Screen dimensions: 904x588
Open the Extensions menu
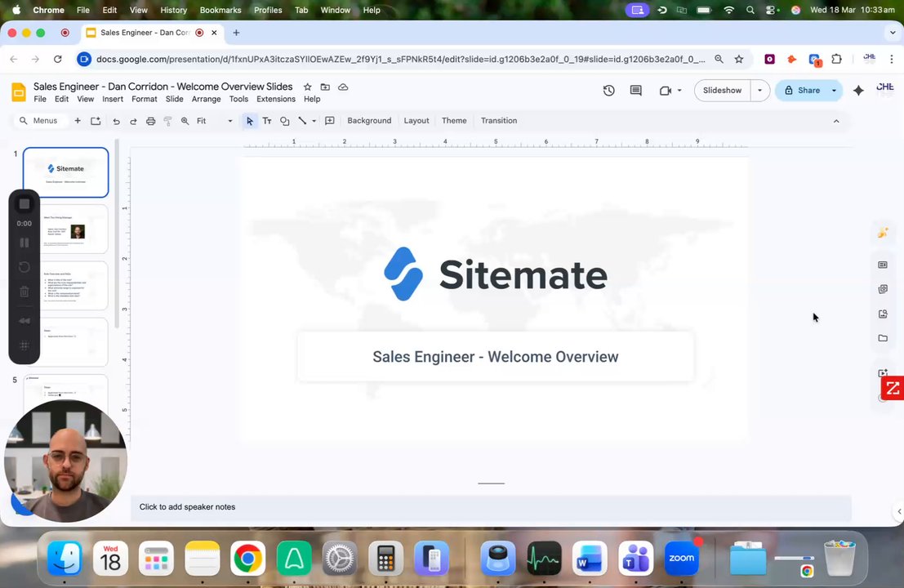[x=275, y=99]
